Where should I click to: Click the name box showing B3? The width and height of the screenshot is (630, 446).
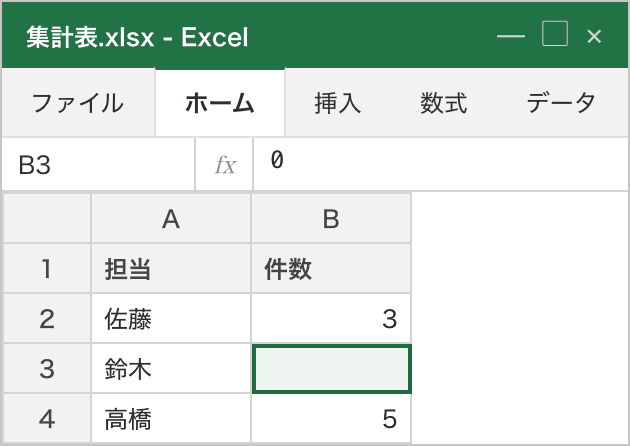coord(98,164)
